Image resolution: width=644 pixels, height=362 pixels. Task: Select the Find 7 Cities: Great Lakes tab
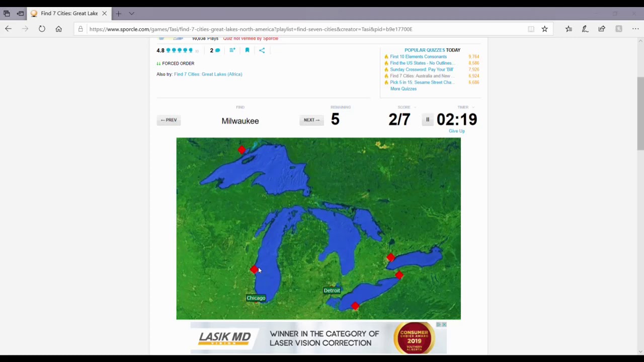click(x=69, y=14)
